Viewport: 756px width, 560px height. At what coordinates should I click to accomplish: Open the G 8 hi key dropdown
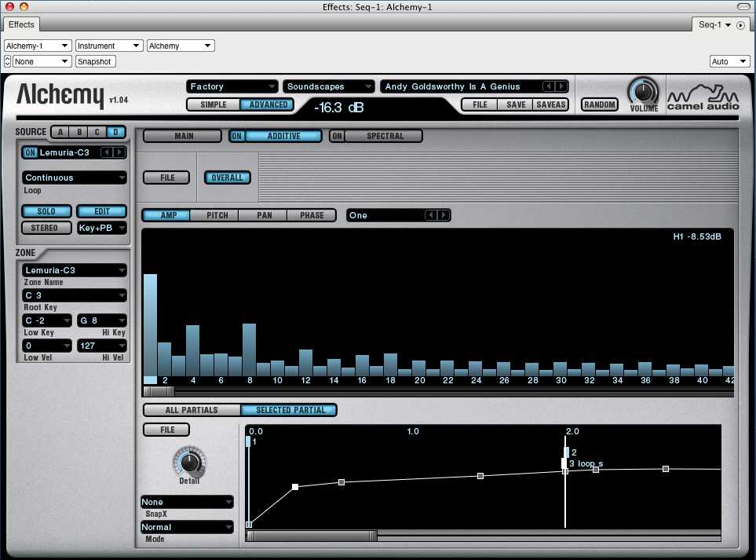(x=102, y=320)
